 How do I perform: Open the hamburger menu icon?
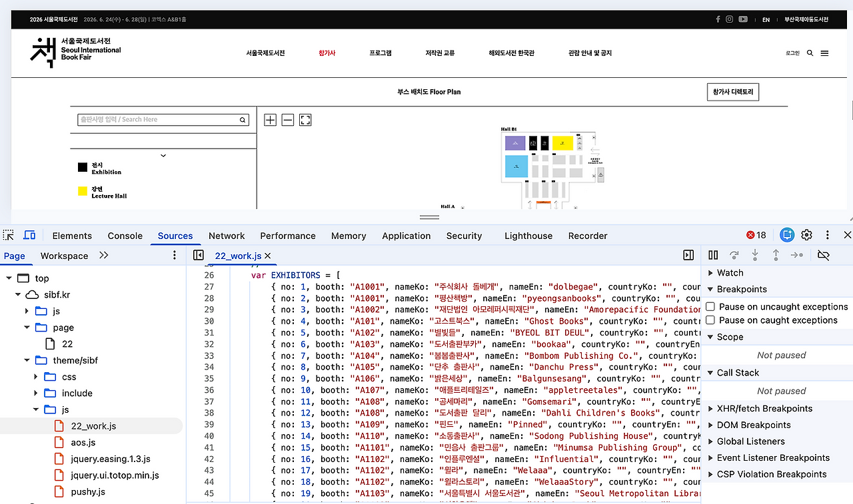[824, 53]
